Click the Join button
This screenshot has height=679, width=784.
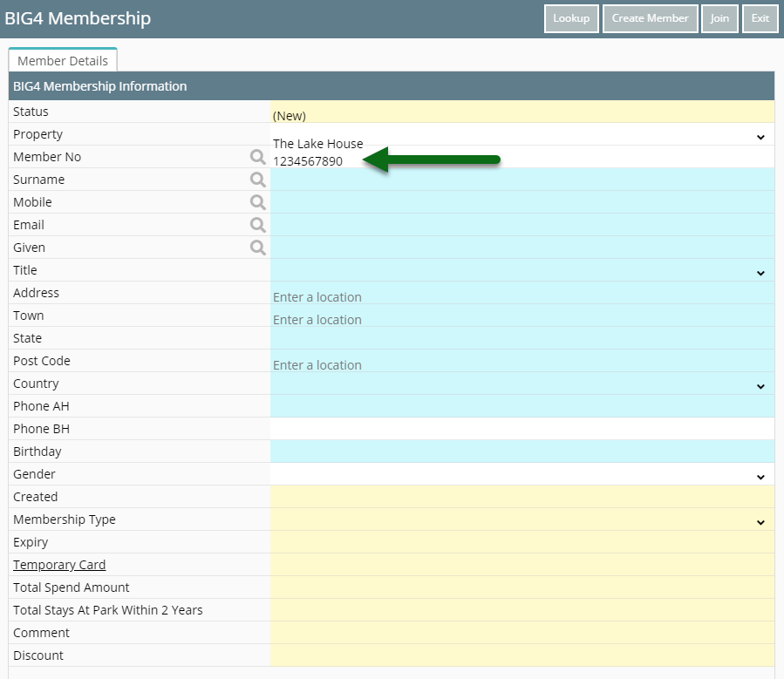(719, 18)
